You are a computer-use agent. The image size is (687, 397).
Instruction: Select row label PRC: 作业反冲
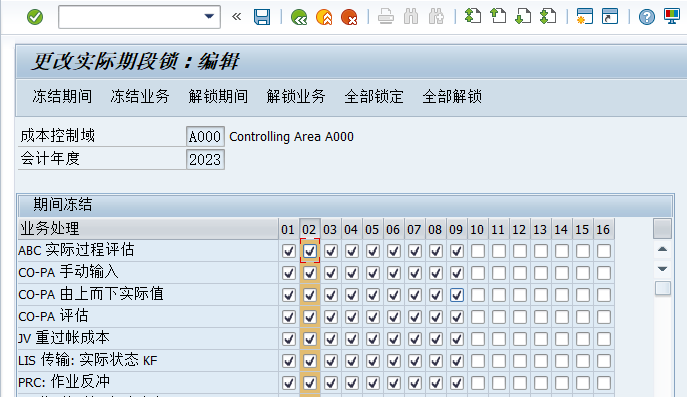click(64, 382)
